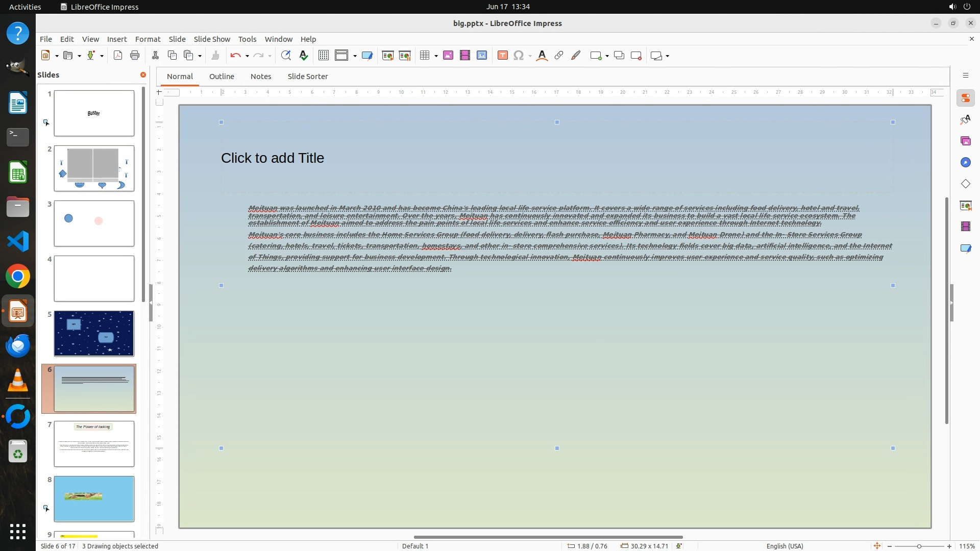Toggle the spelling check icon

[304, 56]
